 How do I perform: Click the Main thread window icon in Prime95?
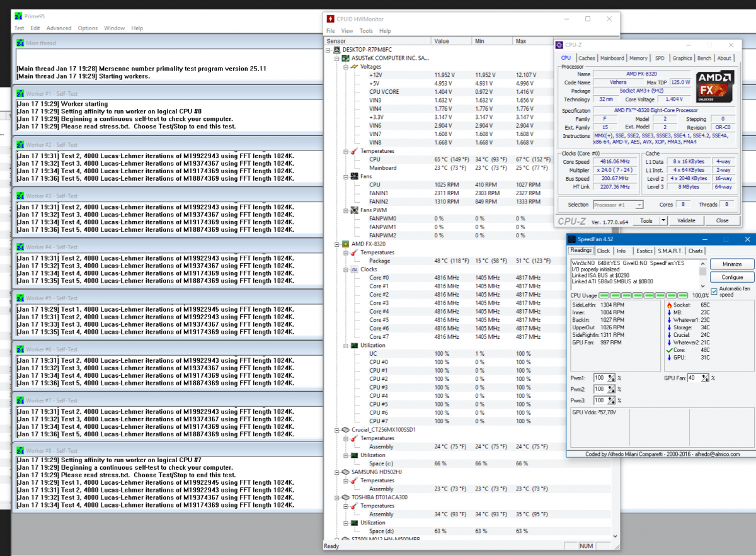click(20, 43)
